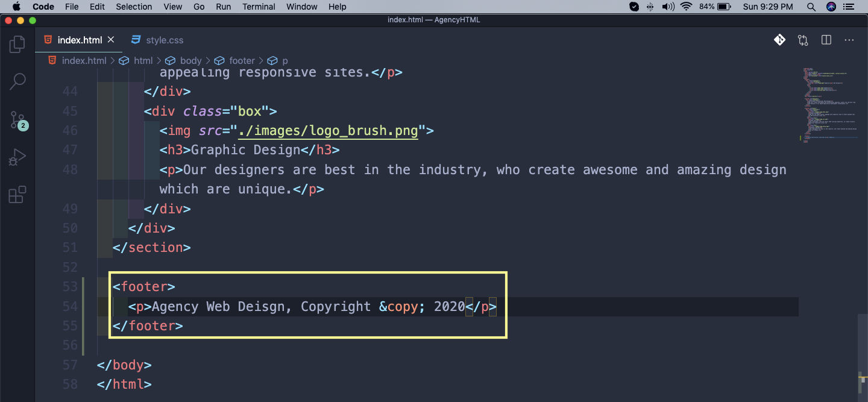This screenshot has height=402, width=868.
Task: Click the Graphic Design heading text
Action: [x=245, y=150]
